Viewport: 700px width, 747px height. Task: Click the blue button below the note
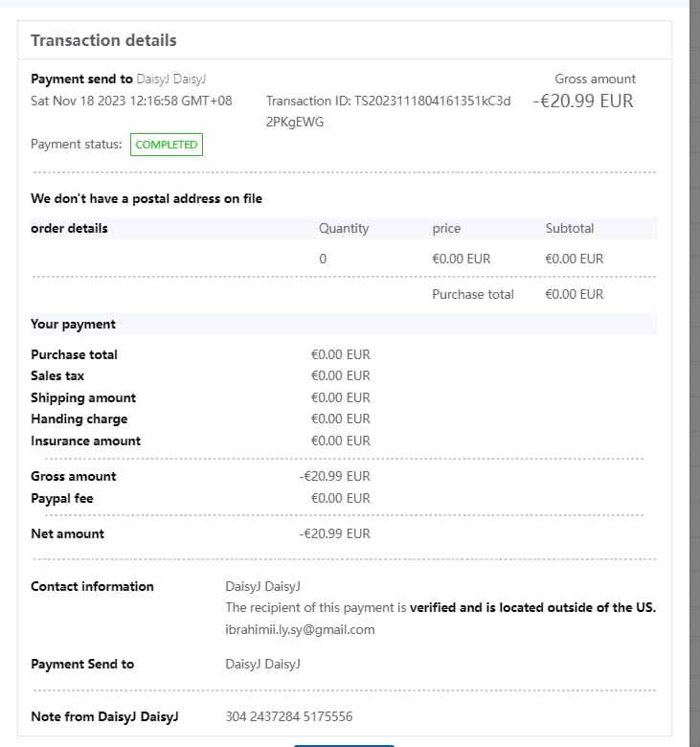tap(344, 743)
